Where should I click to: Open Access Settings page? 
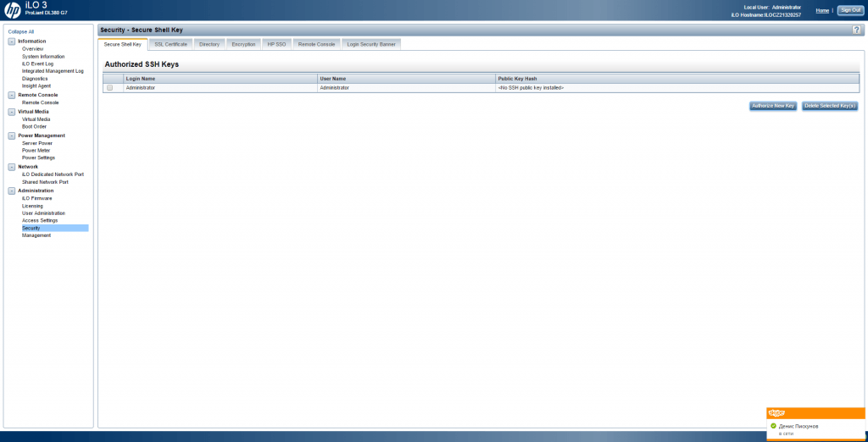[40, 220]
